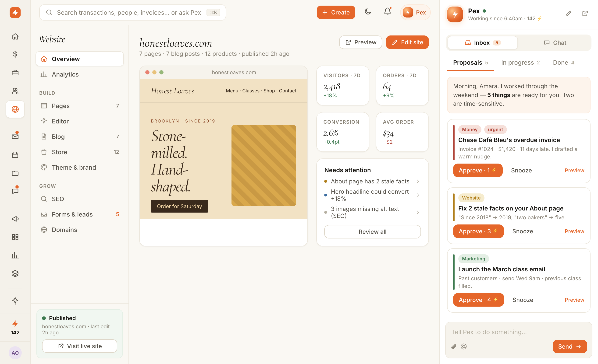Open the calendar icon in left rail
Screen dimensions: 598x364
click(15, 155)
